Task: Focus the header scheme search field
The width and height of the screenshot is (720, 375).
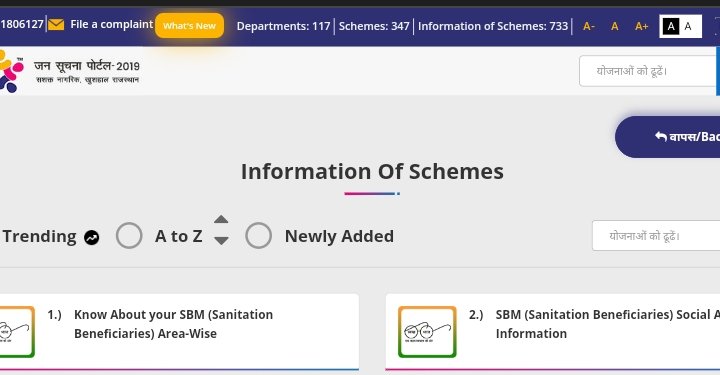Action: tap(649, 71)
